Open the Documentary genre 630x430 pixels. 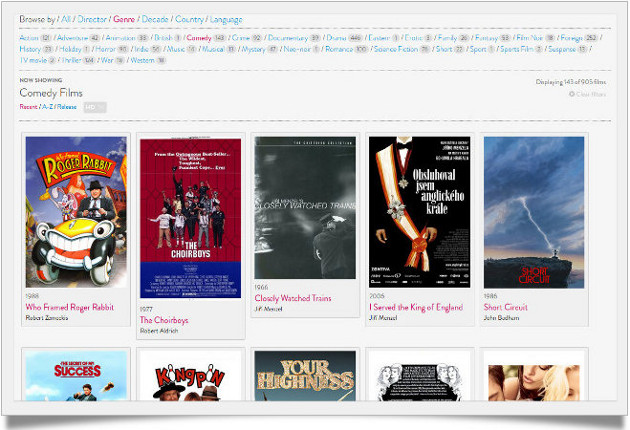[x=288, y=38]
